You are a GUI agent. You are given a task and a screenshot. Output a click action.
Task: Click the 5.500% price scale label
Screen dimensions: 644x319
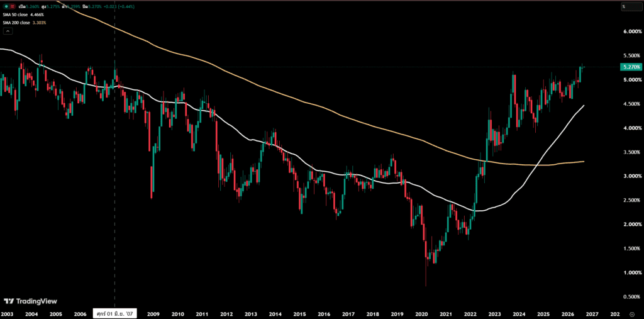coord(633,55)
